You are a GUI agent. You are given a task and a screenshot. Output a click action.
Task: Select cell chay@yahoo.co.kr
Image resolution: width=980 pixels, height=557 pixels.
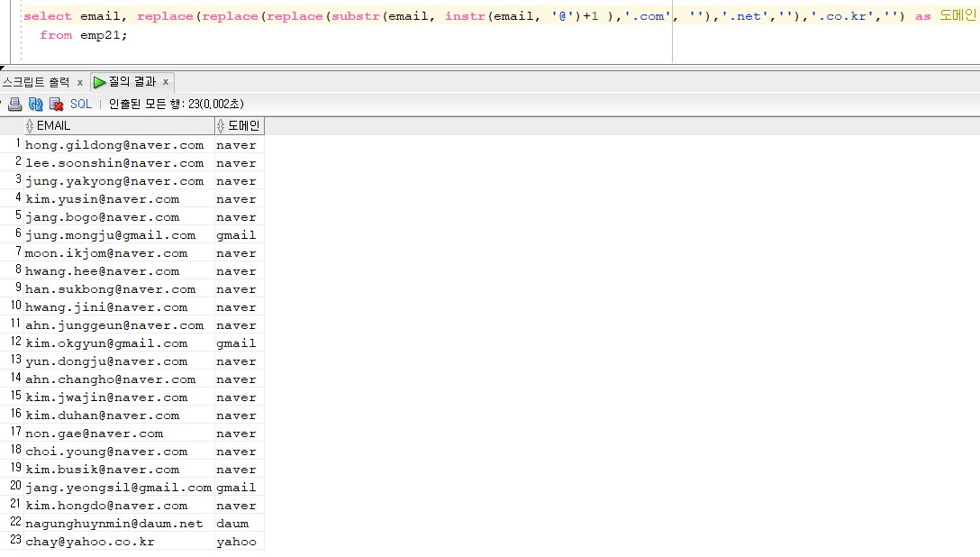119,542
